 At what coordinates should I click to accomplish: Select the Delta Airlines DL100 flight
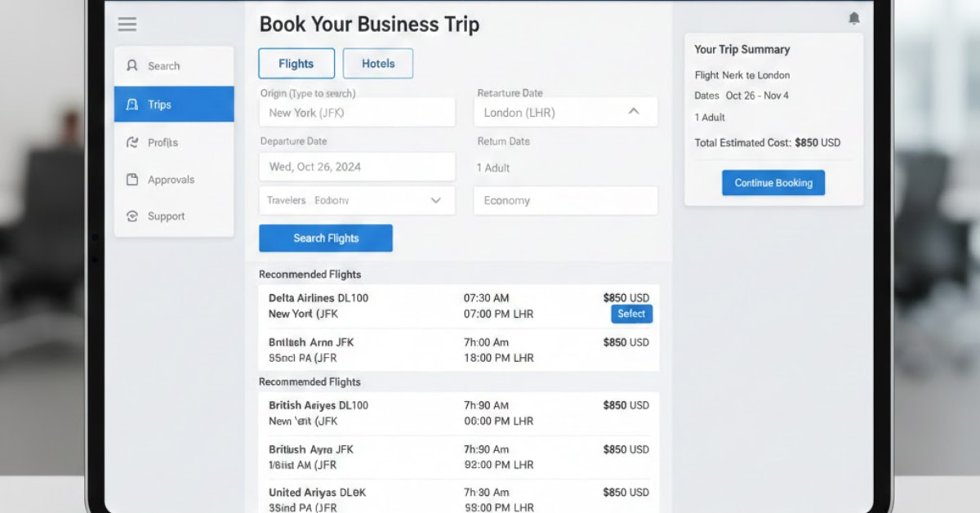click(631, 314)
